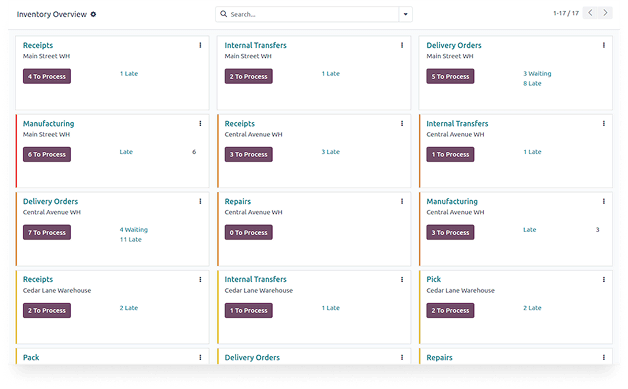Image resolution: width=628 pixels, height=389 pixels.
Task: Open kebab menu on bottom Delivery Orders card
Action: (402, 357)
